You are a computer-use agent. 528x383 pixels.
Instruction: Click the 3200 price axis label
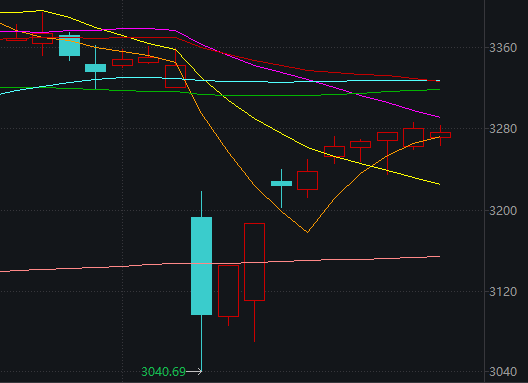(503, 211)
